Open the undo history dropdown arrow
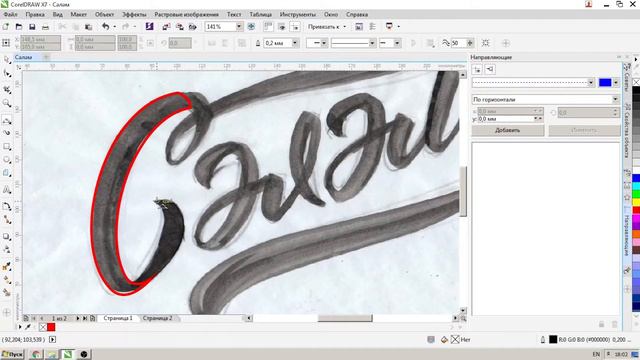Screen dimensions: 640x360 pyautogui.click(x=114, y=27)
